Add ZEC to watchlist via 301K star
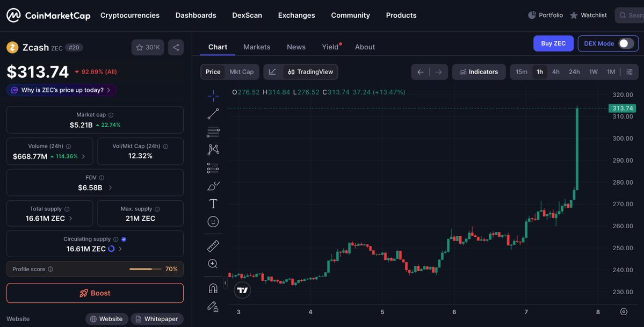644x327 pixels. coord(148,47)
